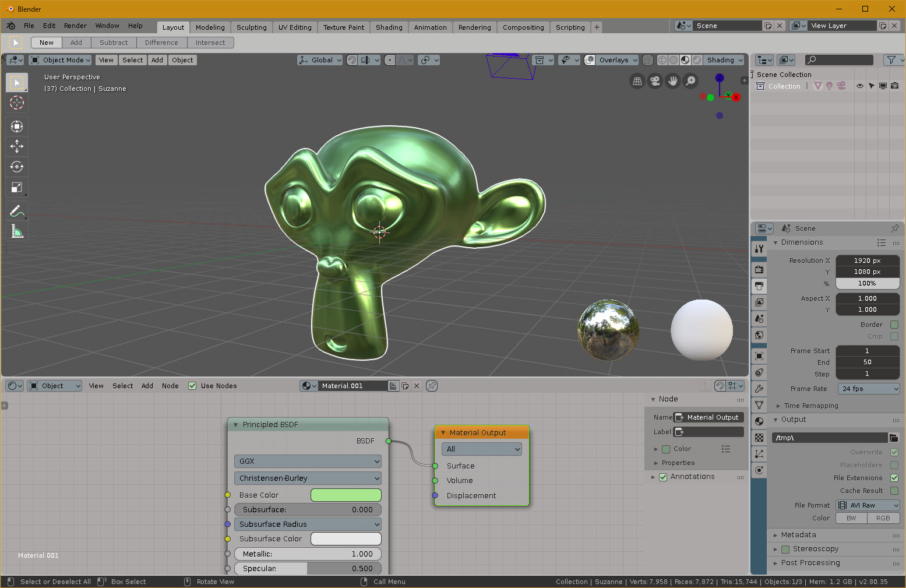Toggle X-ray view icon

[648, 60]
